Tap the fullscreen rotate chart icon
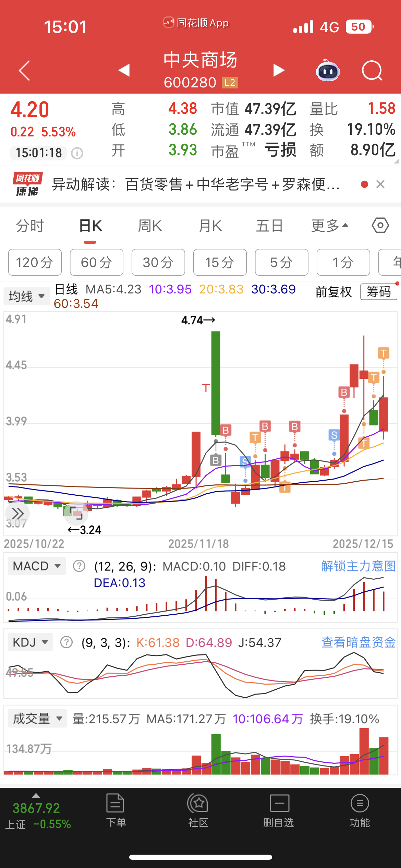 [76, 513]
